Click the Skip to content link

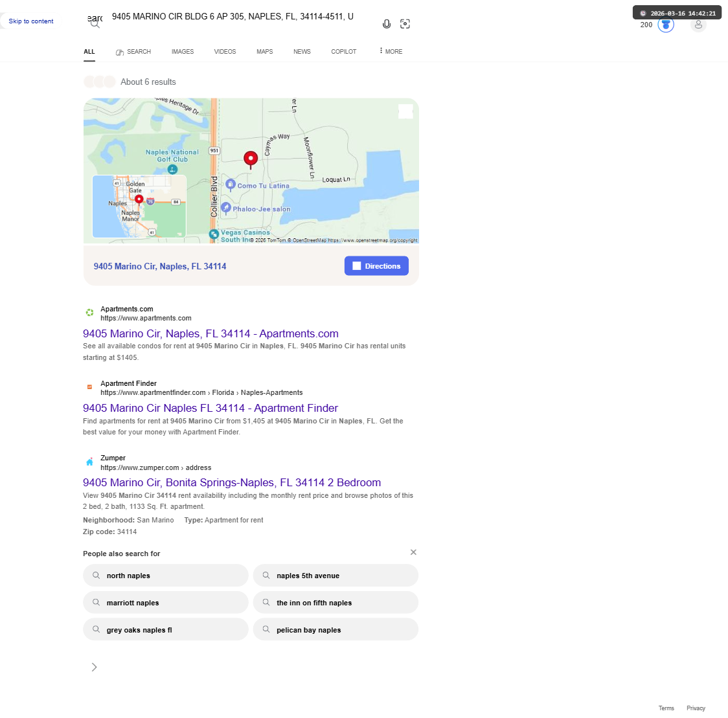pyautogui.click(x=30, y=21)
